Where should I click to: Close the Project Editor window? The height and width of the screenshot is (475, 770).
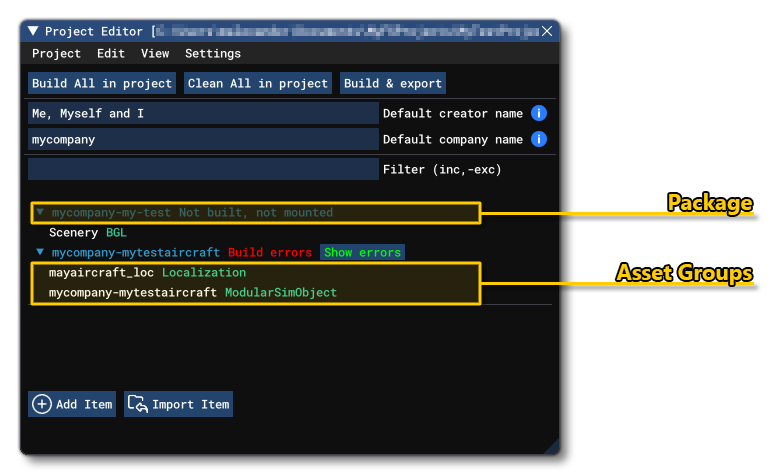[547, 32]
